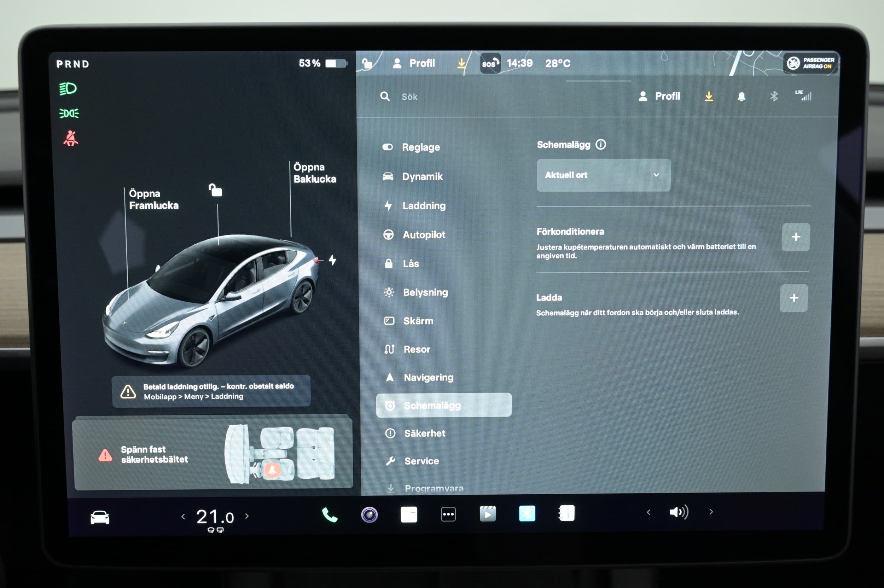884x588 pixels.
Task: Add a Ladda charging schedule with the plus button
Action: [x=793, y=298]
